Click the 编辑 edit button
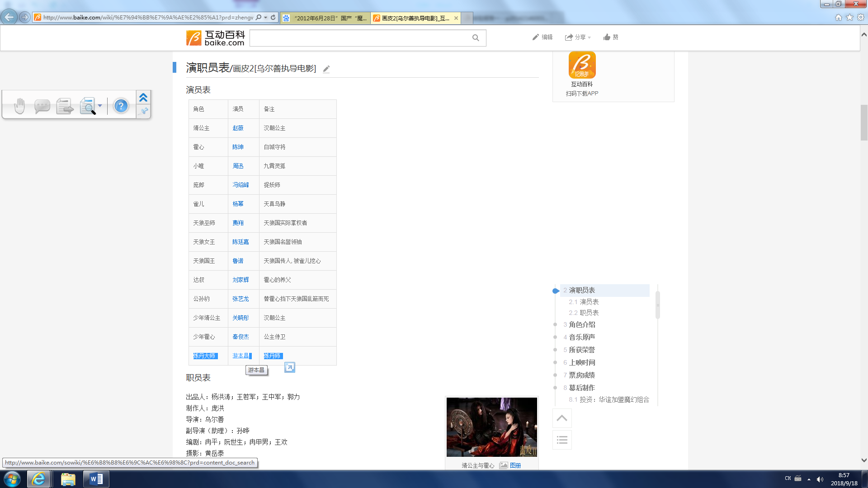Image resolution: width=868 pixels, height=488 pixels. pyautogui.click(x=542, y=37)
